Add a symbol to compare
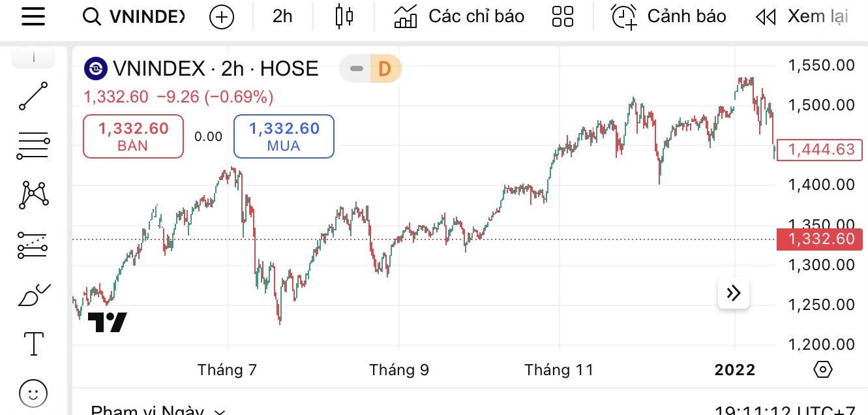Screen dimensions: 868x415 tap(222, 17)
